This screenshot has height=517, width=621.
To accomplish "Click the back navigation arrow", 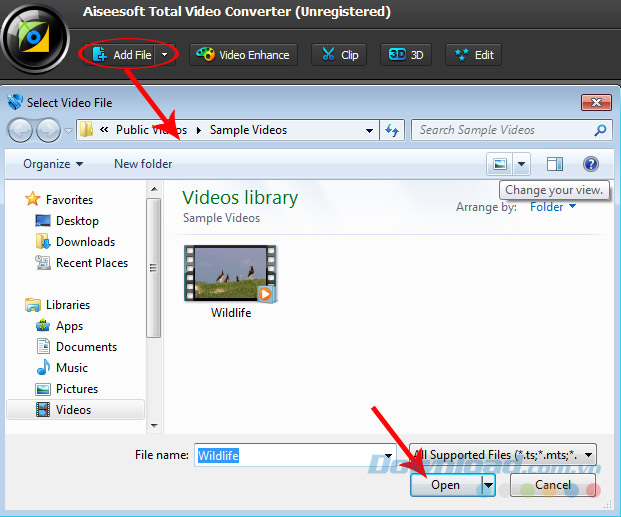I will (20, 130).
